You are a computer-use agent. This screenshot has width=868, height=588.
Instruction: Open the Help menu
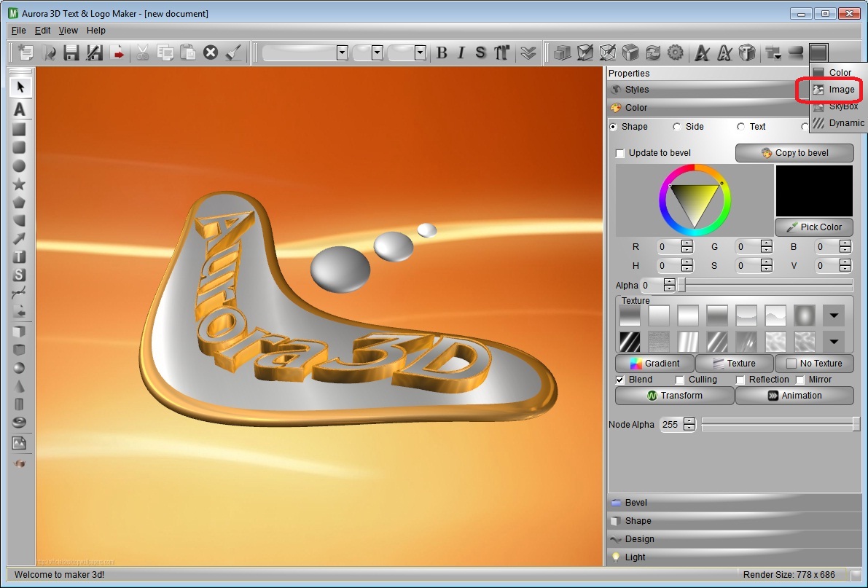pos(95,31)
